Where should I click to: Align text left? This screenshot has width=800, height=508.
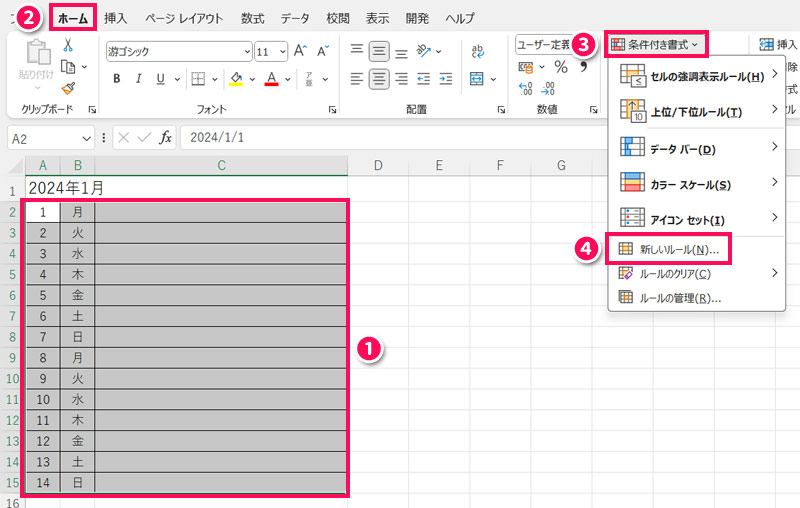point(357,79)
